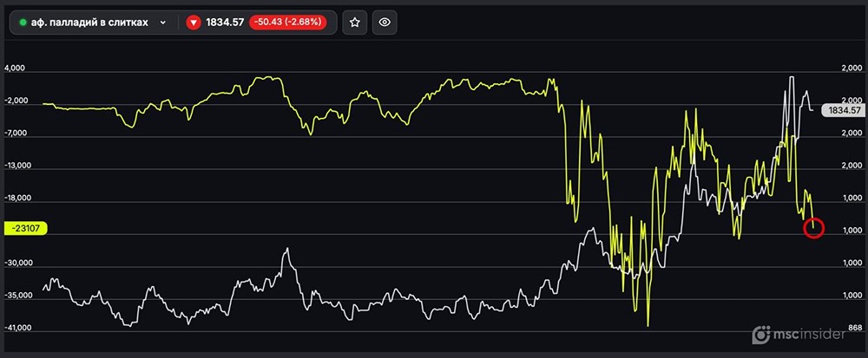This screenshot has height=358, width=868.
Task: Click the -18,000 left-axis label
Action: tap(17, 198)
